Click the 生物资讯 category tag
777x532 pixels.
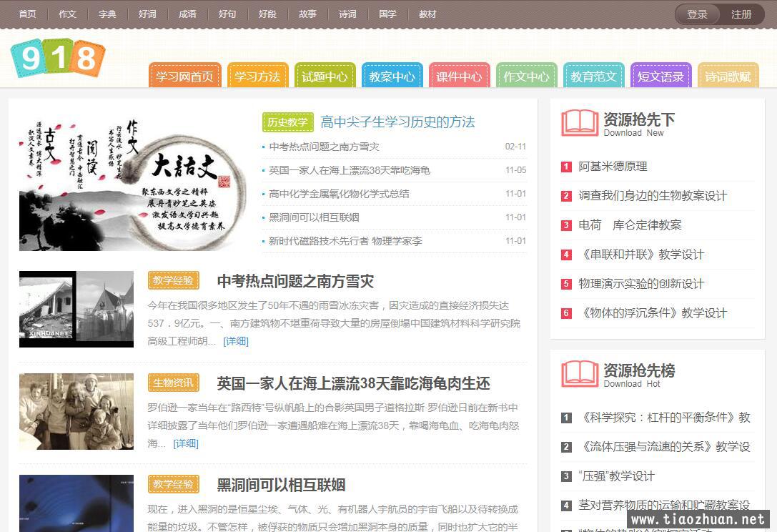pos(174,383)
